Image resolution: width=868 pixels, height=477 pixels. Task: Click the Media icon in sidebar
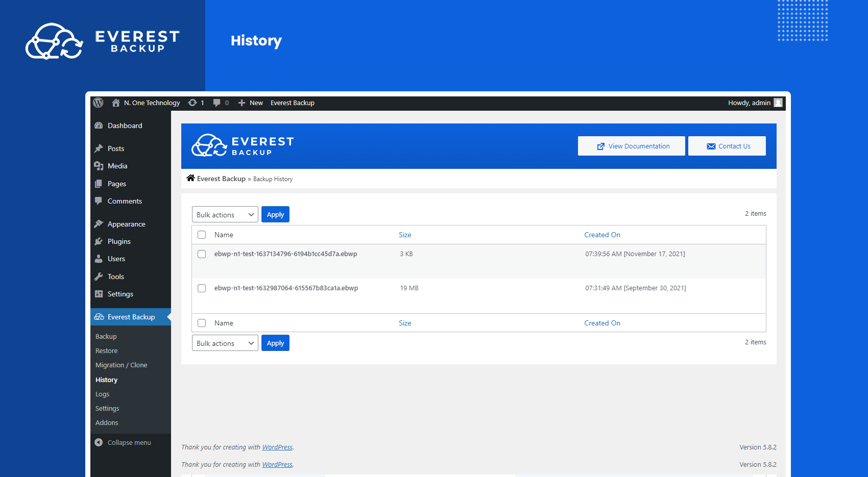point(99,166)
